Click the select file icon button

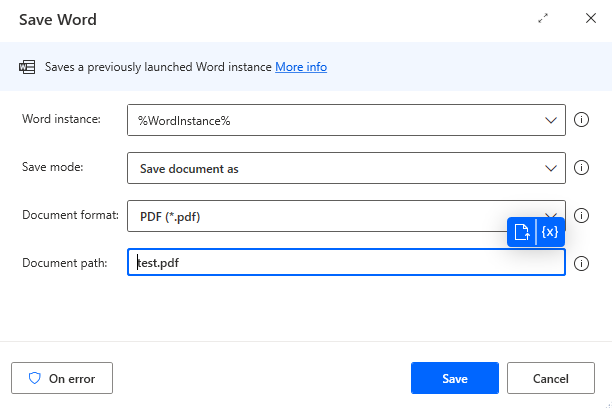coord(521,232)
